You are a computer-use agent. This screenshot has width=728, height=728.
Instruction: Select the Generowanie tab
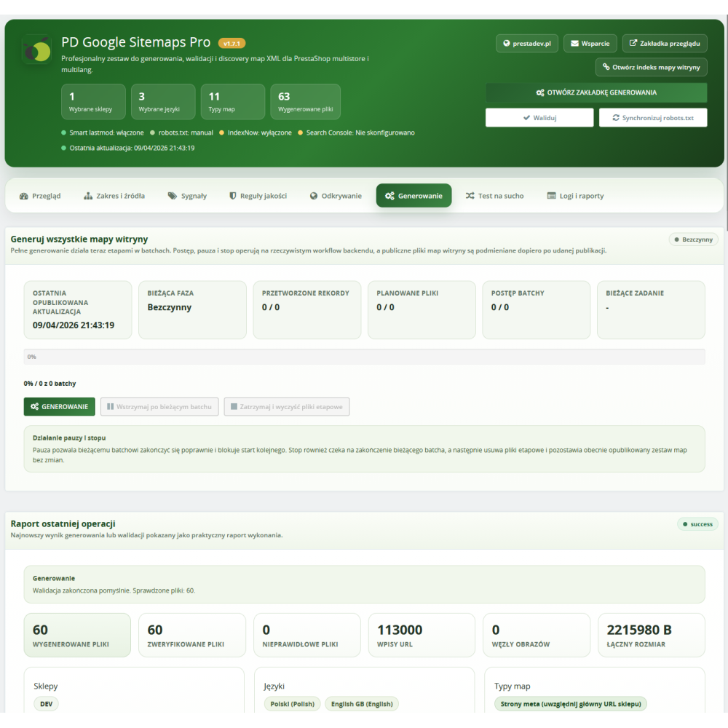[414, 196]
